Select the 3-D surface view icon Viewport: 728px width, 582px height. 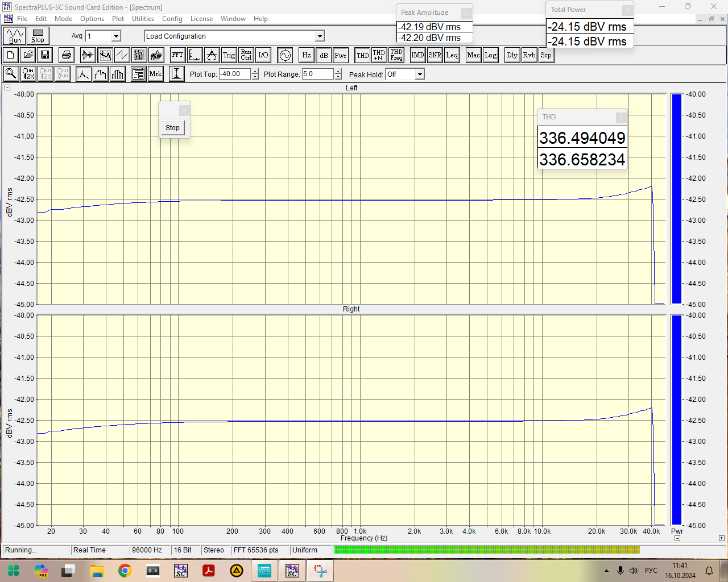(156, 55)
